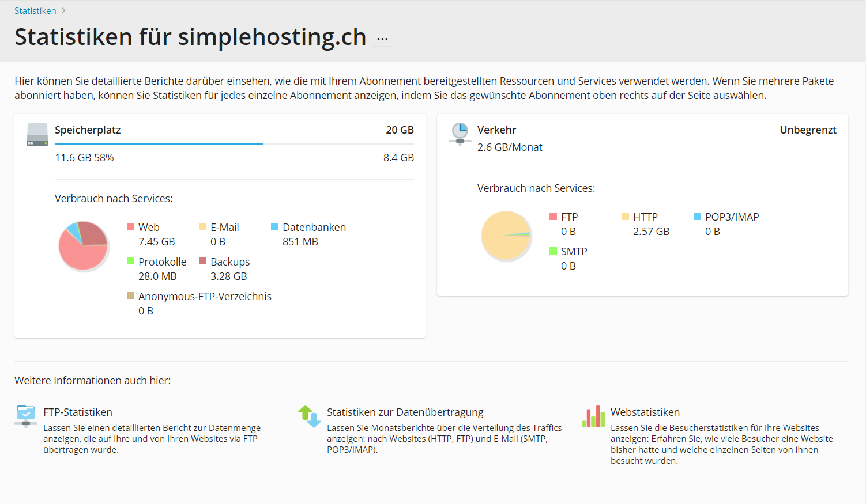Click the Verkehr pie chart

(x=506, y=236)
